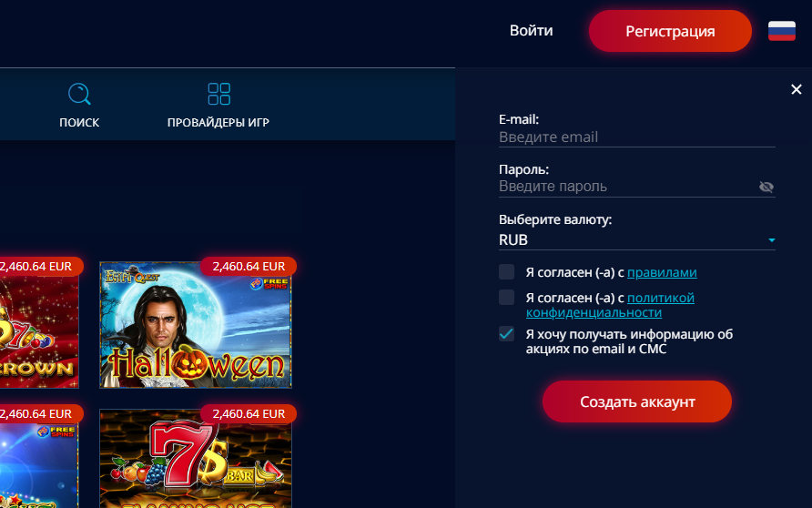This screenshot has width=812, height=508.
Task: Toggle password visibility eye icon
Action: coord(766,187)
